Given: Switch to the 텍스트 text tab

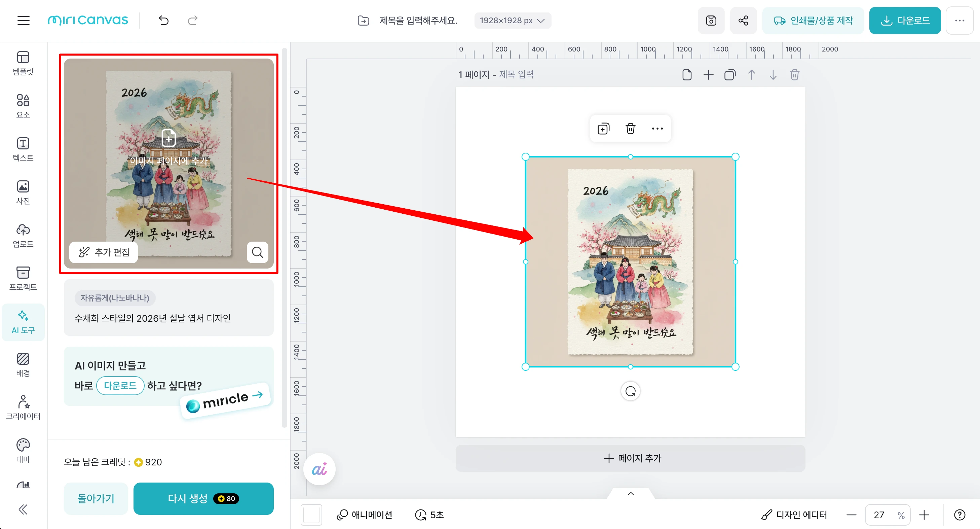Looking at the screenshot, I should (23, 149).
